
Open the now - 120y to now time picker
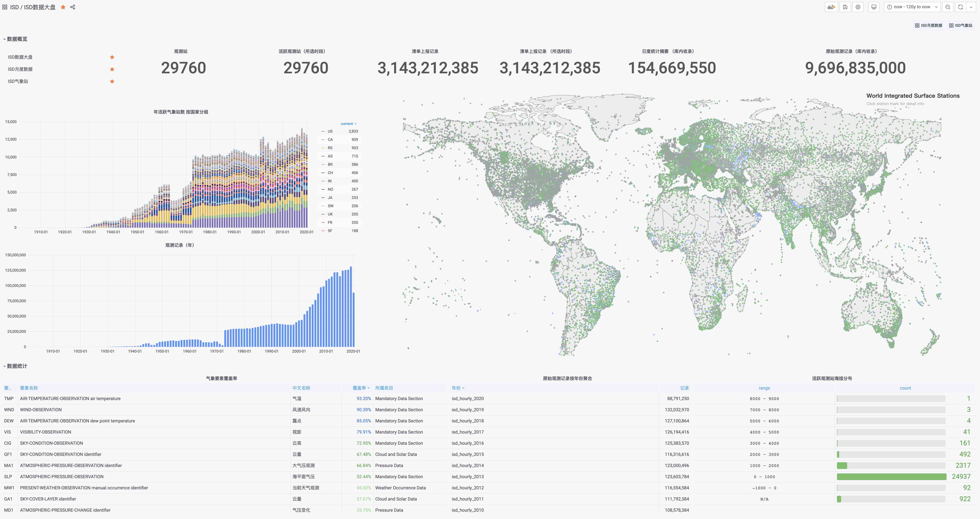coord(912,7)
